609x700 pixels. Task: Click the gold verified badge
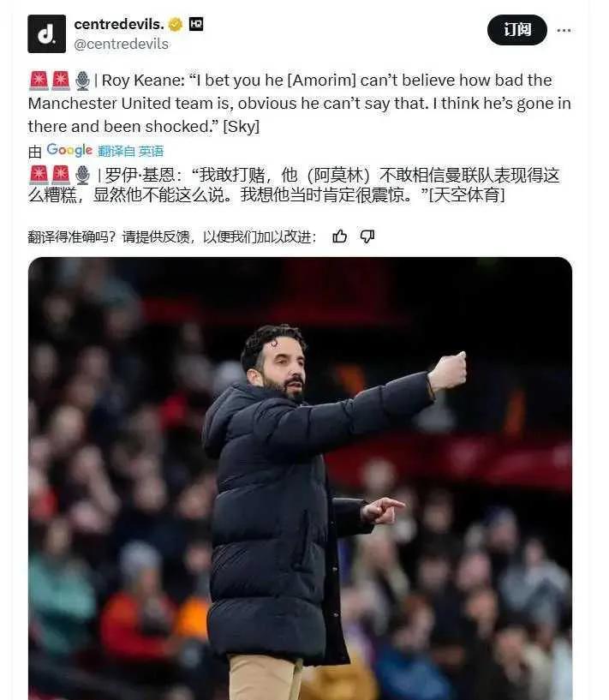point(176,24)
